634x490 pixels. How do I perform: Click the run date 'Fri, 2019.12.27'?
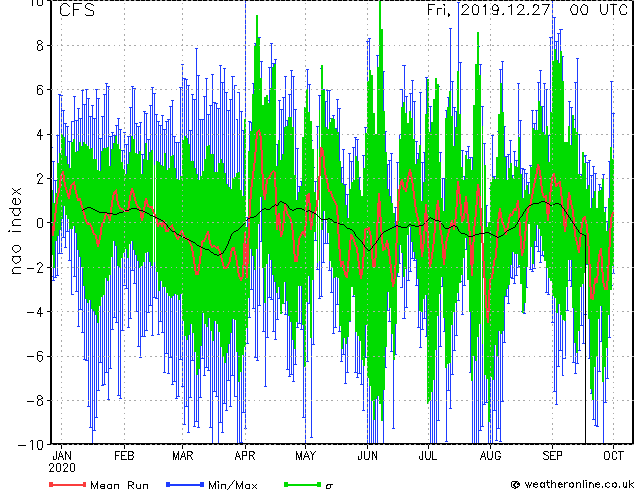[489, 10]
